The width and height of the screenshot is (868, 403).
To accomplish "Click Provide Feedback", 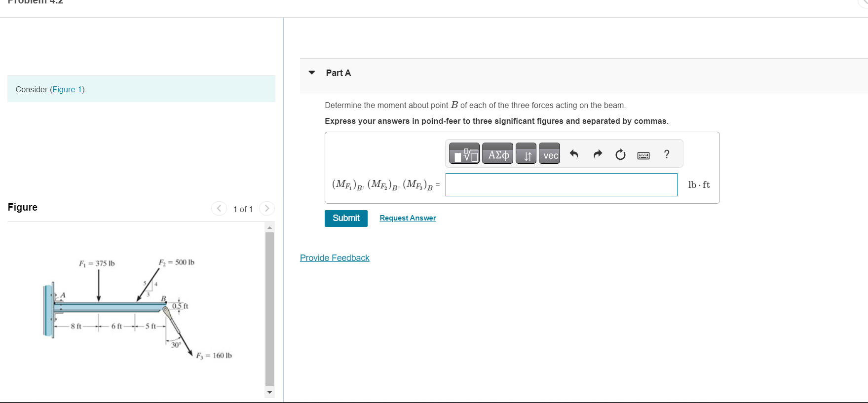I will point(335,257).
